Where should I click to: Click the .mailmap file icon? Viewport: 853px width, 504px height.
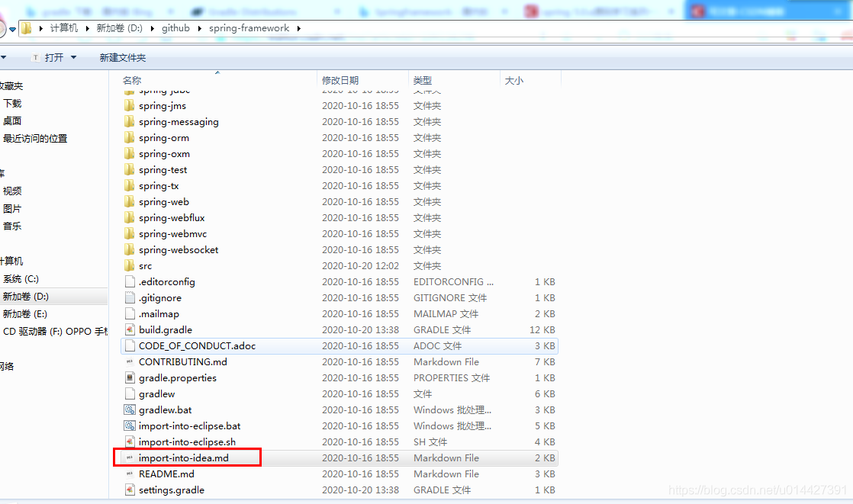[130, 313]
